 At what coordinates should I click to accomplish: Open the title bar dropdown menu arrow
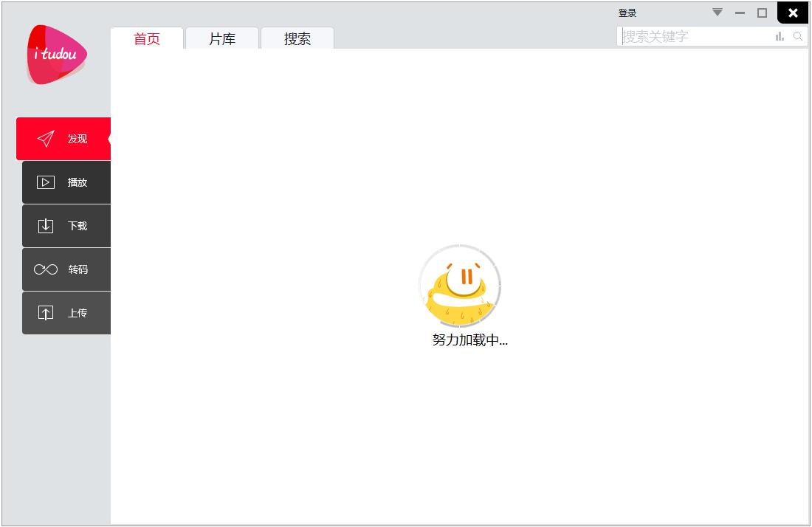[x=718, y=13]
